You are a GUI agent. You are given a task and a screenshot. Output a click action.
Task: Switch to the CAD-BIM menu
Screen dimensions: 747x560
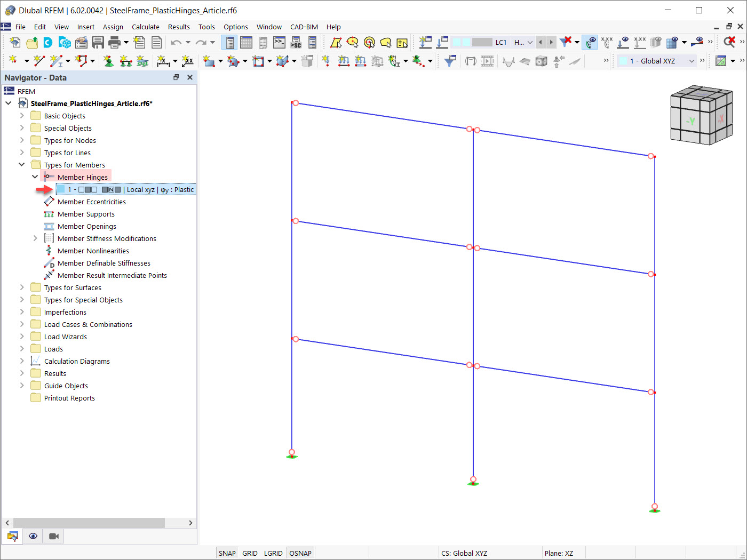tap(304, 27)
